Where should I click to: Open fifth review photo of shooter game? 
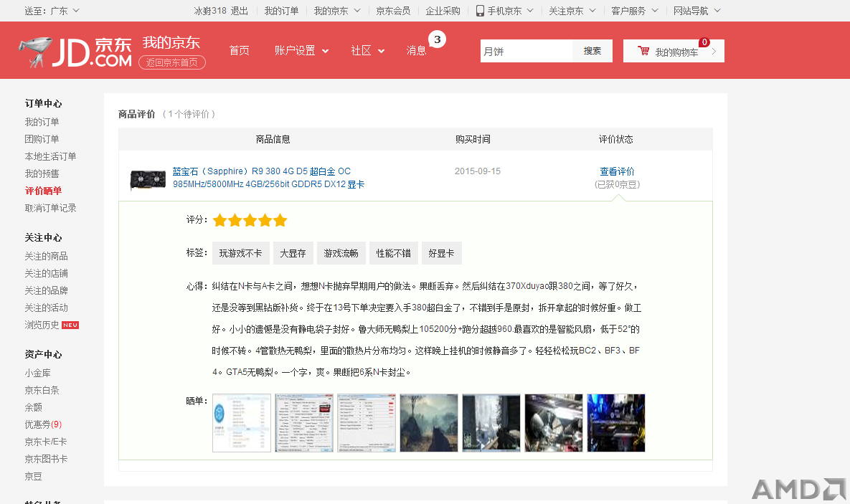491,423
